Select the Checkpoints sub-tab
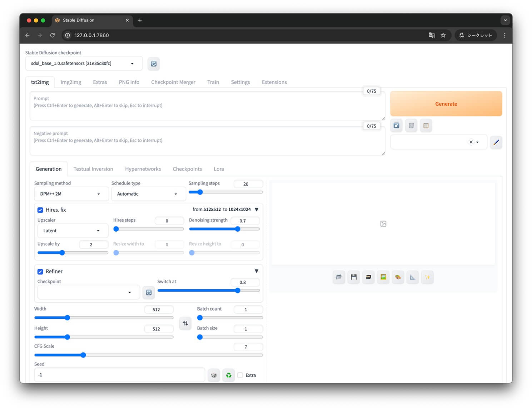The image size is (532, 409). [187, 169]
